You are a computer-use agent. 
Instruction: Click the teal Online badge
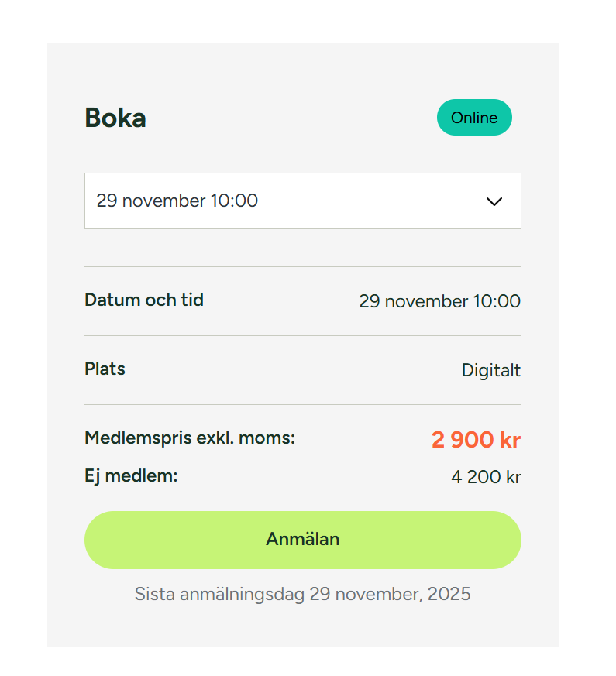point(474,118)
